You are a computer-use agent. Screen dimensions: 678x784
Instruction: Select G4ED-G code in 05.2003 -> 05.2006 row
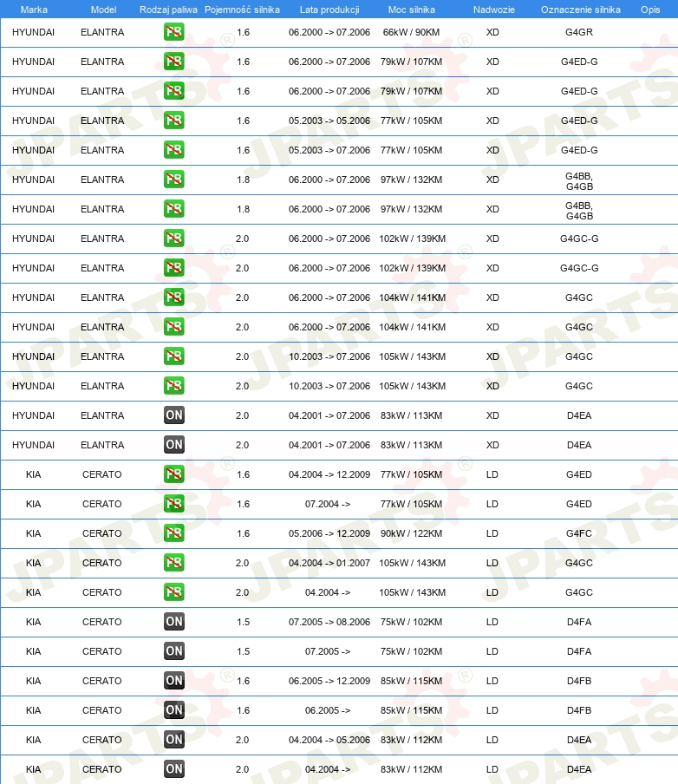point(579,121)
